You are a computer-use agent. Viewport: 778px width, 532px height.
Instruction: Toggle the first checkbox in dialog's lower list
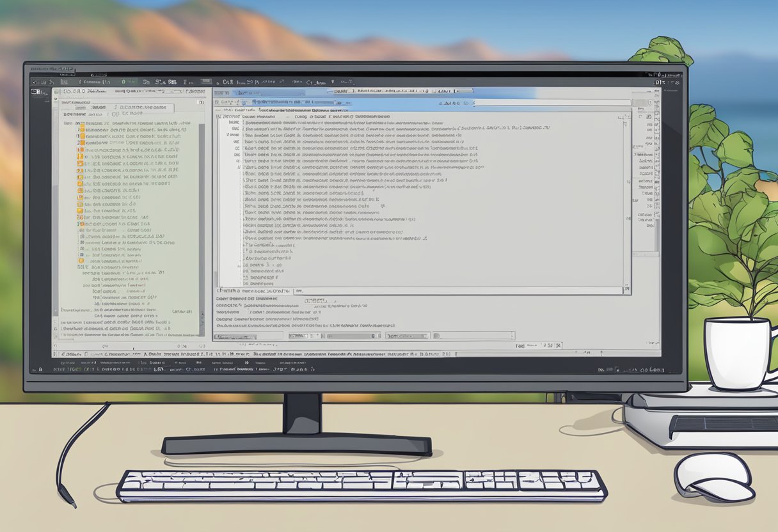click(x=245, y=245)
